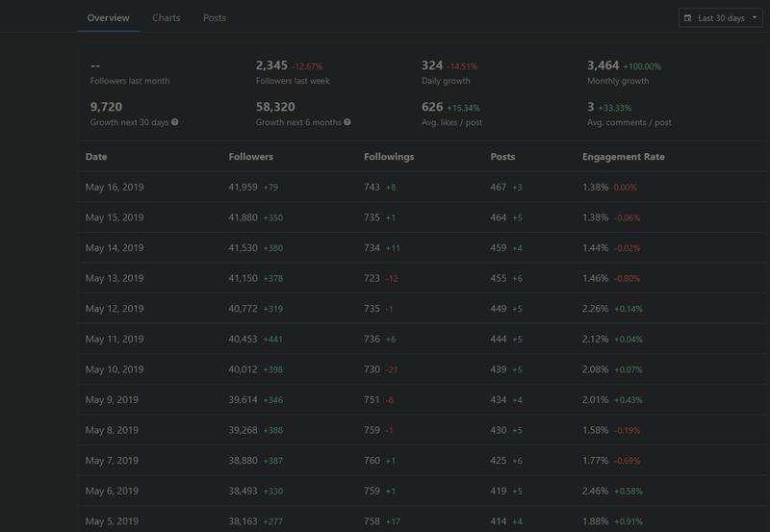Screen dimensions: 770x532
Task: Click the 2.46% engagement rate on May 6
Action: (x=595, y=493)
